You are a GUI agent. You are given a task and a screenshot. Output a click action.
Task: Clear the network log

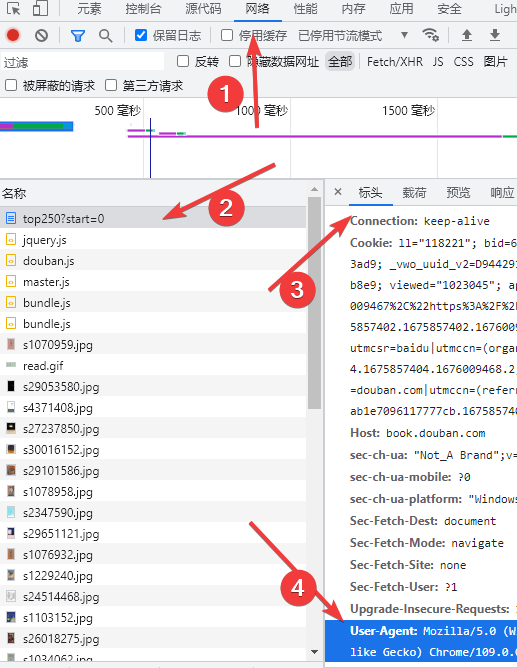click(x=41, y=35)
